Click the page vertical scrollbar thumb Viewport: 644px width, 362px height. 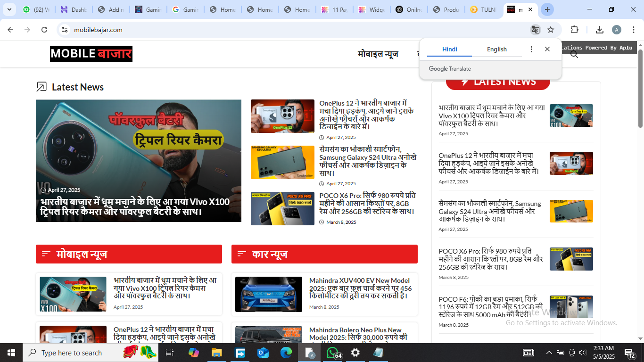coord(641,88)
